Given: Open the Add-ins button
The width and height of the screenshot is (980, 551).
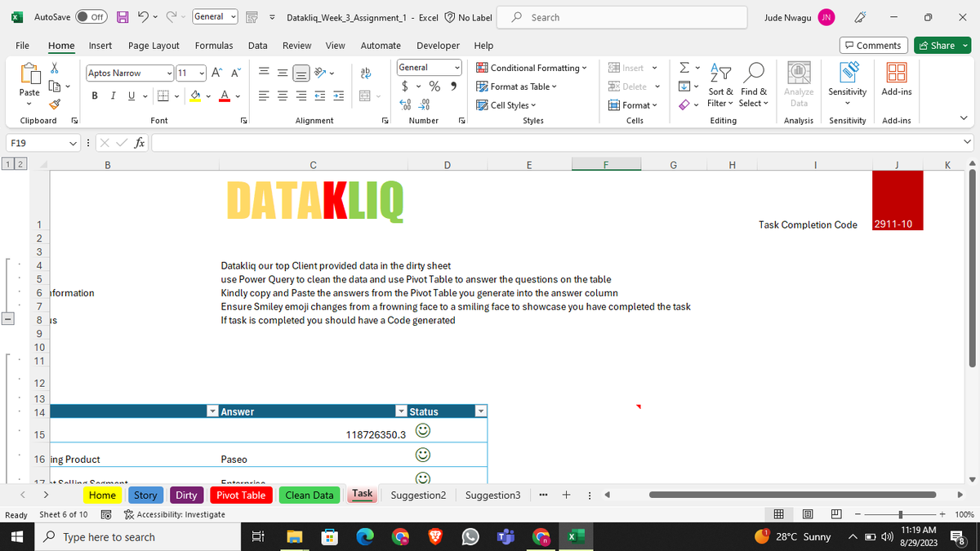Looking at the screenshot, I should [x=897, y=80].
